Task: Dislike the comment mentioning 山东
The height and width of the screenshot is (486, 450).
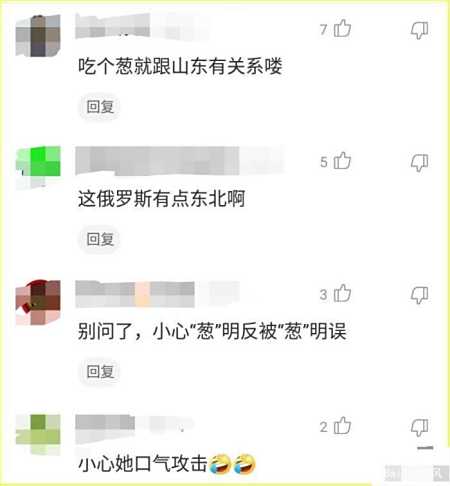Action: [419, 30]
